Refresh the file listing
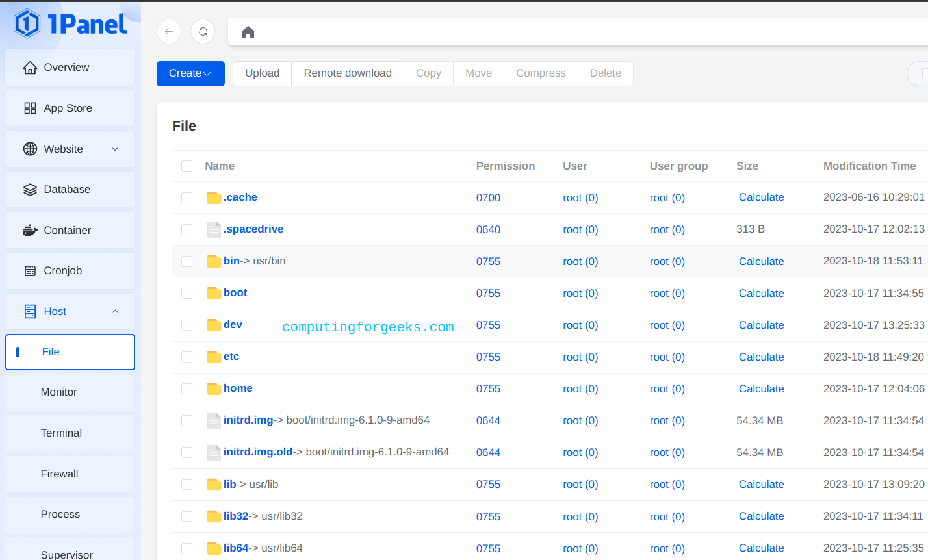Screen dimensions: 928x560 (202, 31)
